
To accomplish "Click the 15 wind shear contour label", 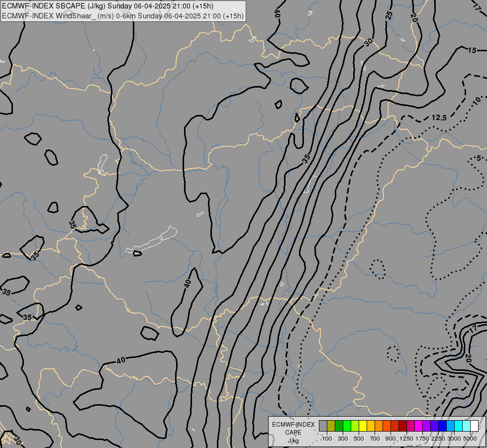I will tap(472, 50).
